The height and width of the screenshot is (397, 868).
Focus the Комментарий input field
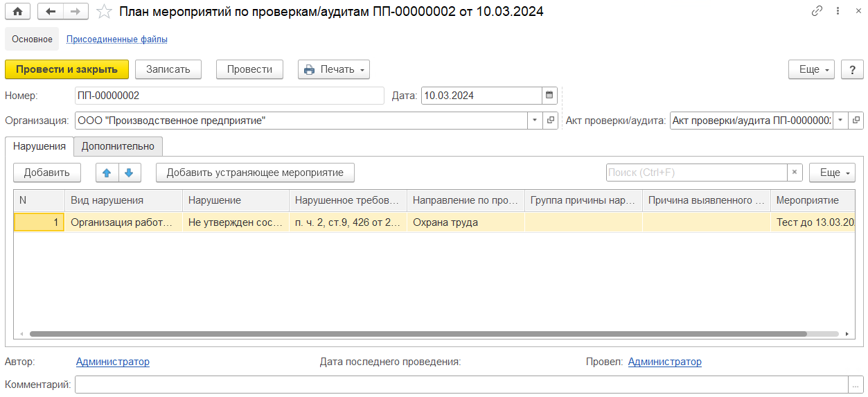[x=461, y=385]
